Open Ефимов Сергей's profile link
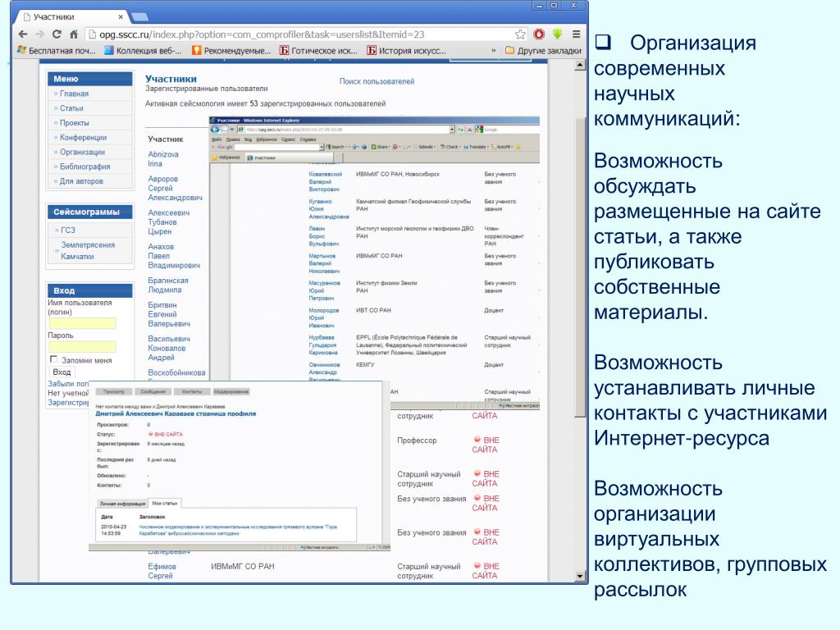Image resolution: width=840 pixels, height=630 pixels. click(x=162, y=571)
